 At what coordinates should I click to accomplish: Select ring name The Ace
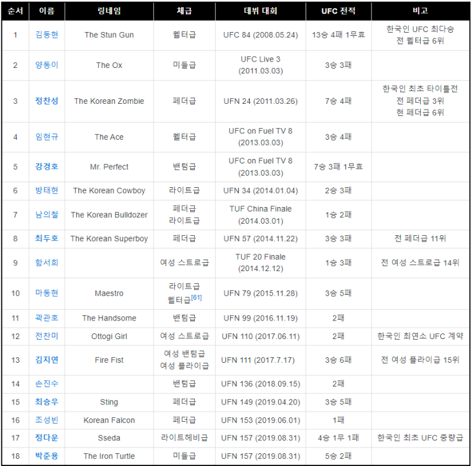point(109,137)
